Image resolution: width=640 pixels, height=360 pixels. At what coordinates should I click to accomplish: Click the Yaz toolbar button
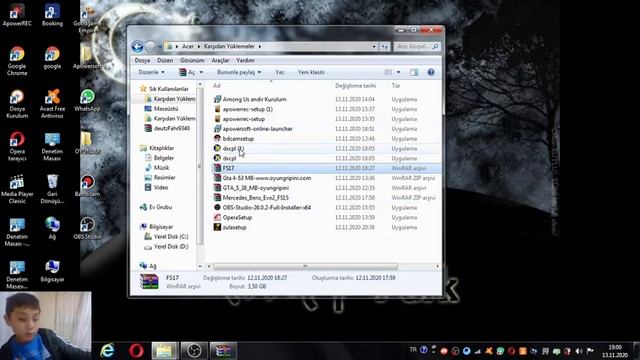[x=280, y=72]
